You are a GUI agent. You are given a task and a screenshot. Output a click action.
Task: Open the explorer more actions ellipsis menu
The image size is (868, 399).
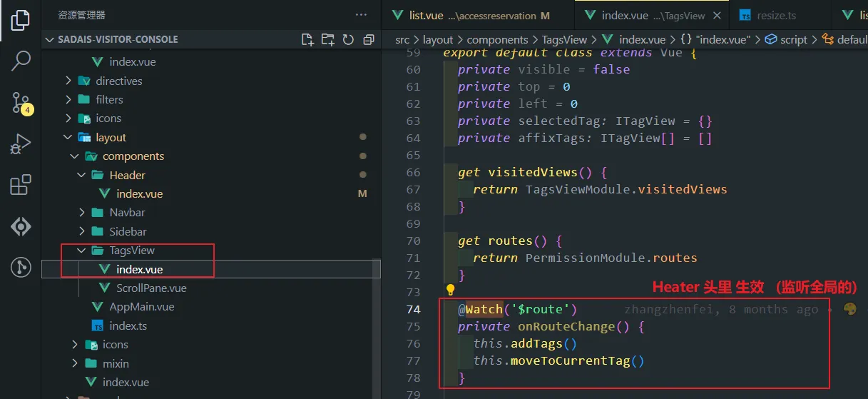(x=362, y=15)
